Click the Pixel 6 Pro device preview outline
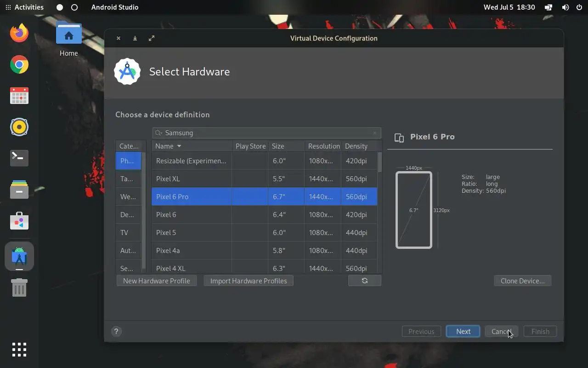The width and height of the screenshot is (588, 368). [x=414, y=210]
